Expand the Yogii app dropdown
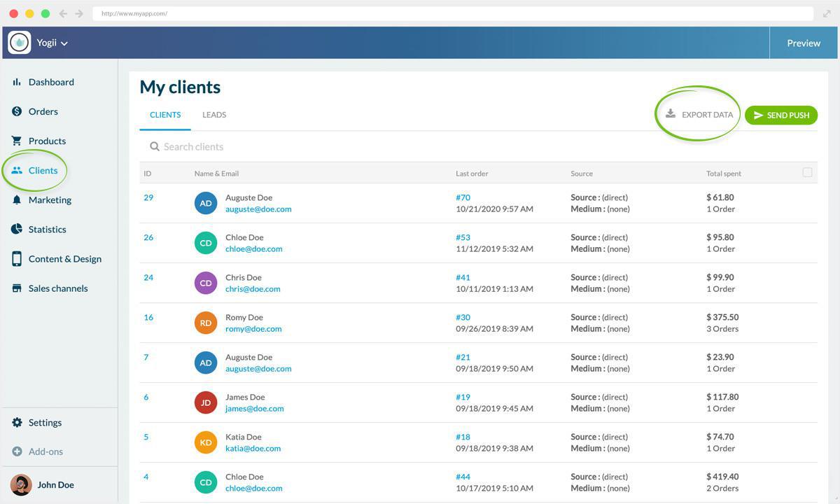This screenshot has width=840, height=504. (x=52, y=43)
